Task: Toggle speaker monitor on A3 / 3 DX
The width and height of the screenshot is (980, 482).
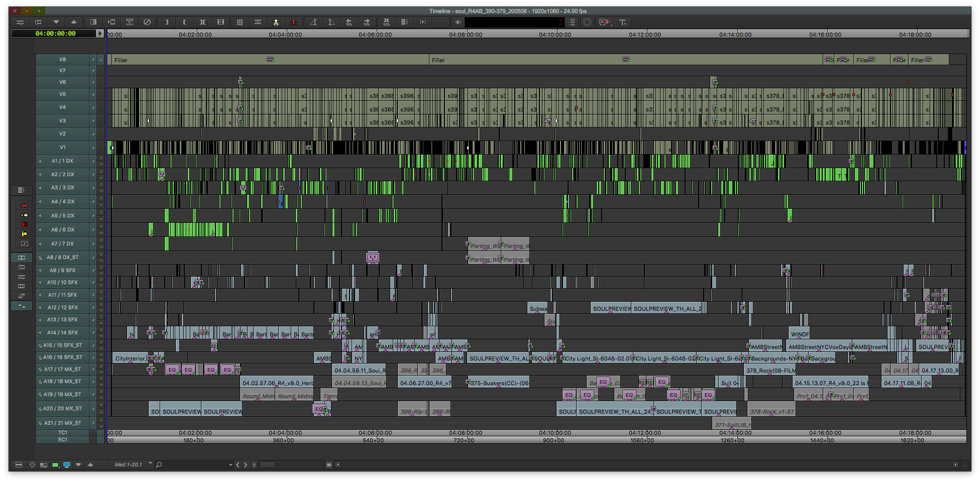Action: coord(40,188)
